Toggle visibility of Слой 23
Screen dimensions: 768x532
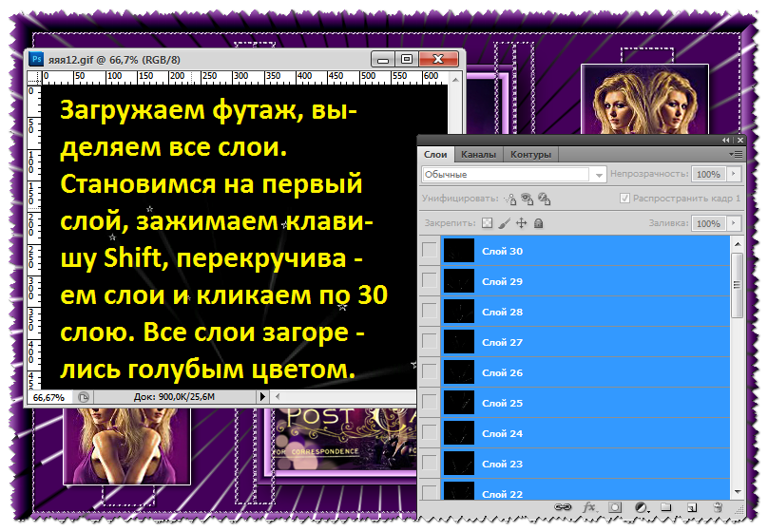430,463
